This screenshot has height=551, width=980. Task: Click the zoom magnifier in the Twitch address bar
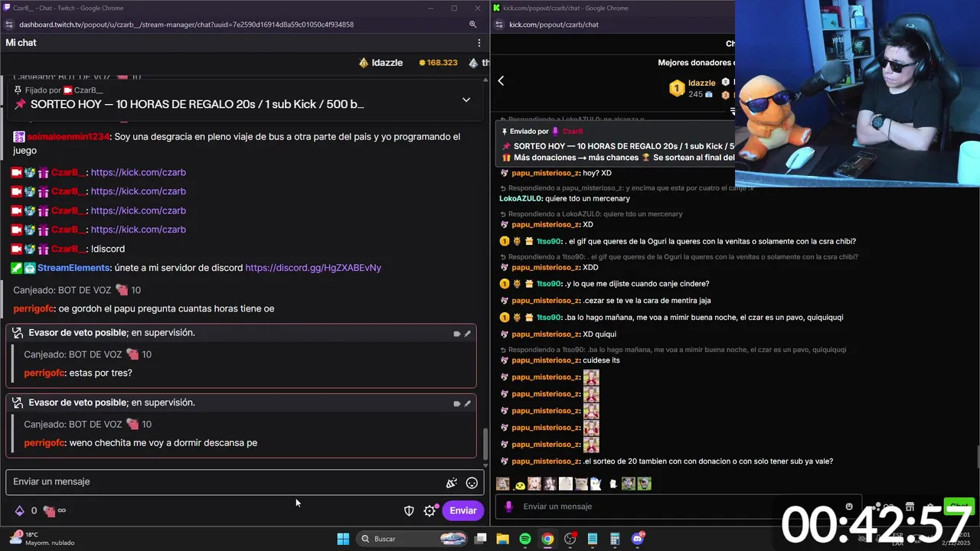coord(473,24)
